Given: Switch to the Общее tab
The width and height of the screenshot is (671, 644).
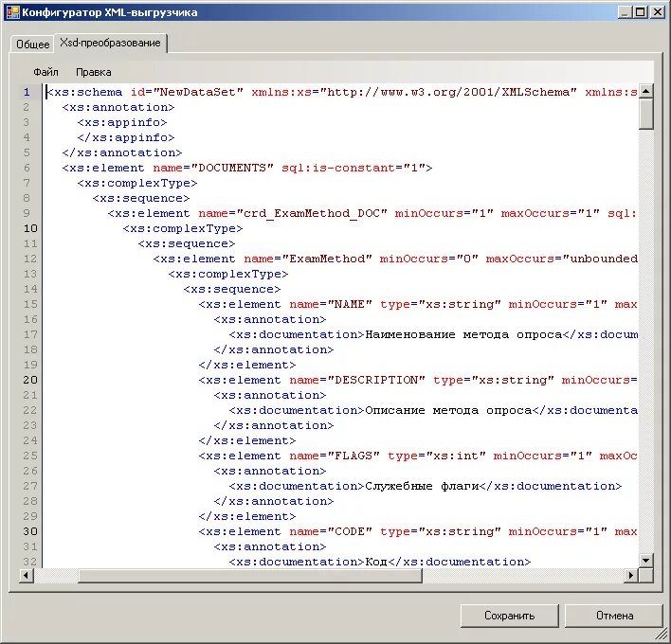Looking at the screenshot, I should click(32, 45).
